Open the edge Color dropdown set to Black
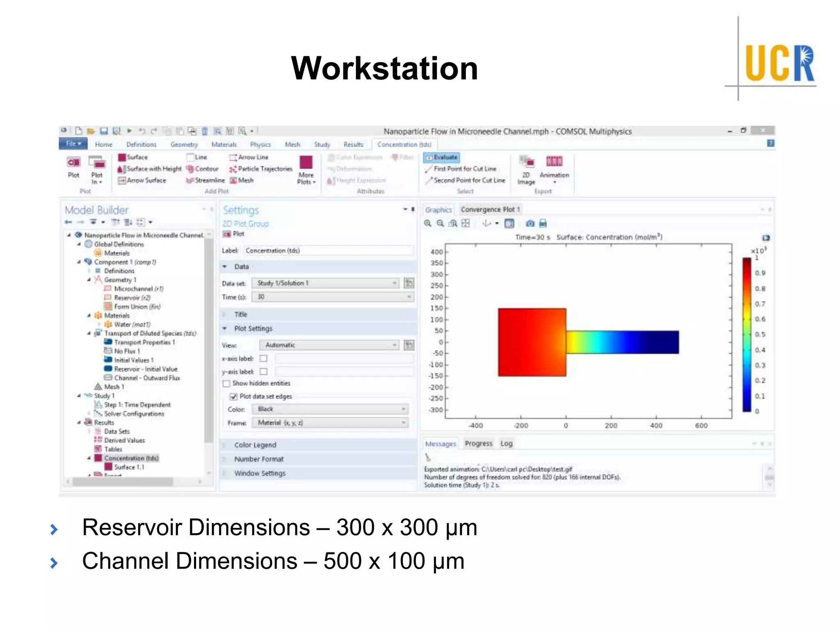This screenshot has width=840, height=630. [x=331, y=409]
